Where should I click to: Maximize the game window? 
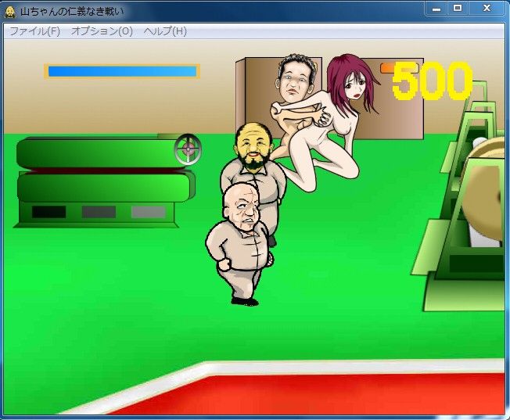click(458, 9)
